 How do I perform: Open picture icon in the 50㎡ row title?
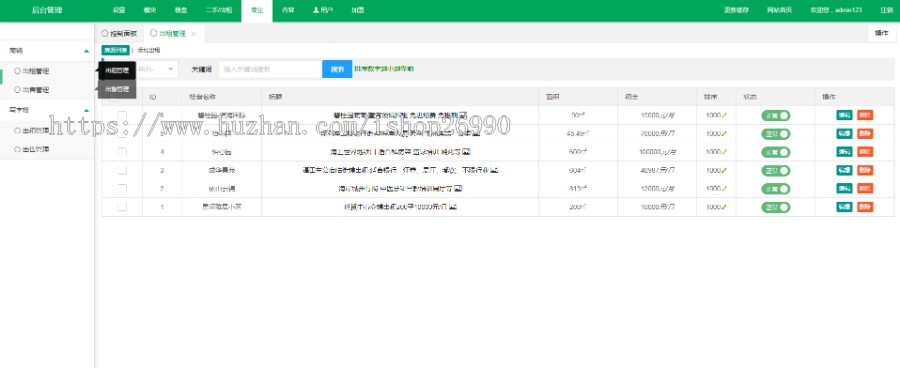click(463, 116)
